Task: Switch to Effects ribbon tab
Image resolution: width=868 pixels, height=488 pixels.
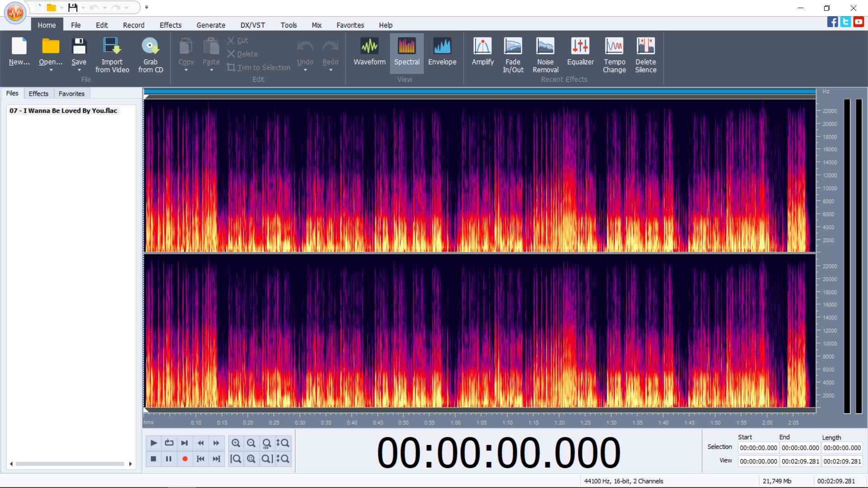Action: click(170, 25)
